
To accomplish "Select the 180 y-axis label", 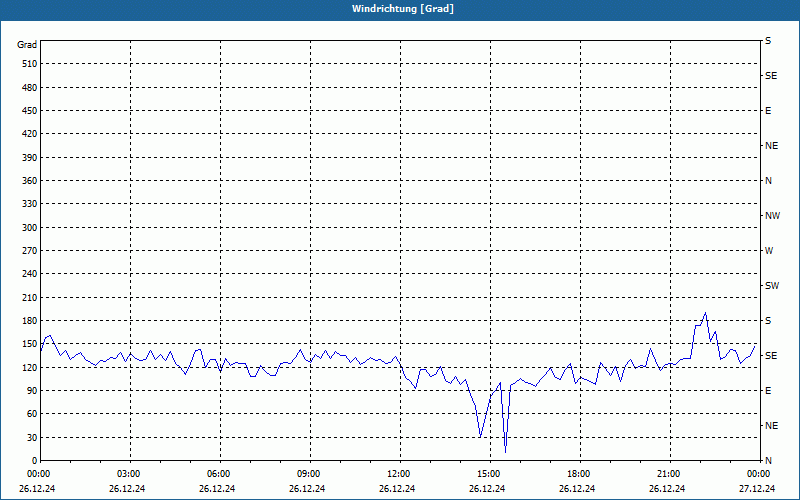I will (x=30, y=321).
